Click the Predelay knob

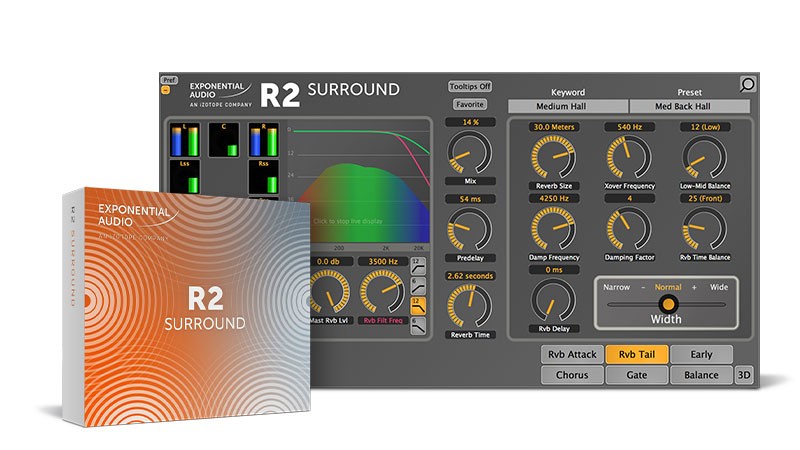pos(469,230)
